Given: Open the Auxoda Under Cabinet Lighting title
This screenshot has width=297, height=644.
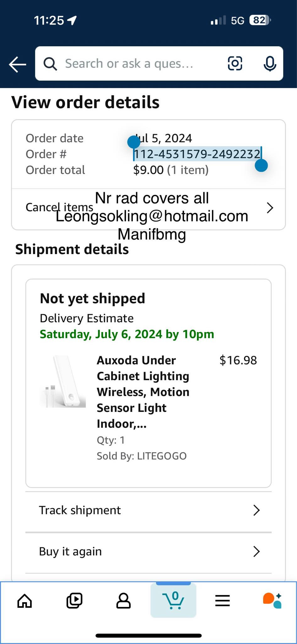Looking at the screenshot, I should [x=143, y=392].
